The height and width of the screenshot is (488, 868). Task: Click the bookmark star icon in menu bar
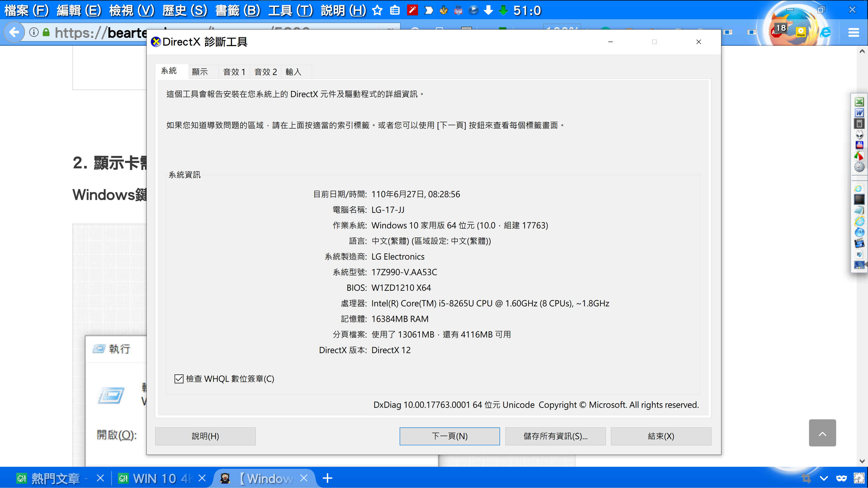pyautogui.click(x=377, y=10)
